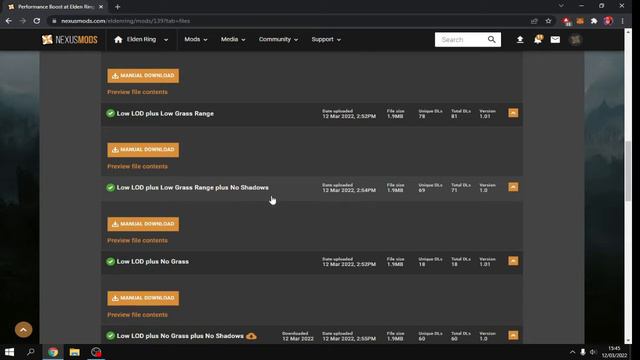Image resolution: width=640 pixels, height=360 pixels.
Task: Expand the Elden Ring game dropdown arrow
Action: click(x=166, y=40)
